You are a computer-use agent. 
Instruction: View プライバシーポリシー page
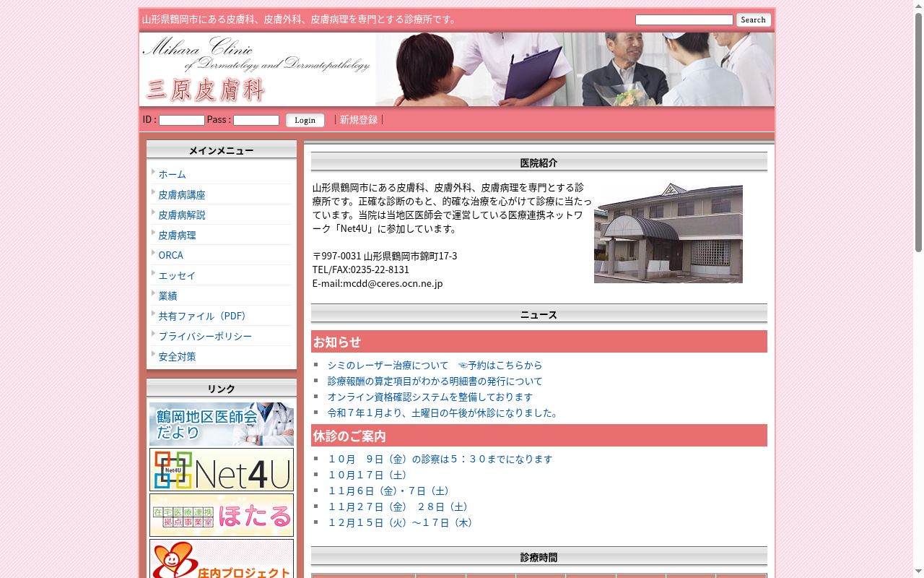[x=205, y=336]
